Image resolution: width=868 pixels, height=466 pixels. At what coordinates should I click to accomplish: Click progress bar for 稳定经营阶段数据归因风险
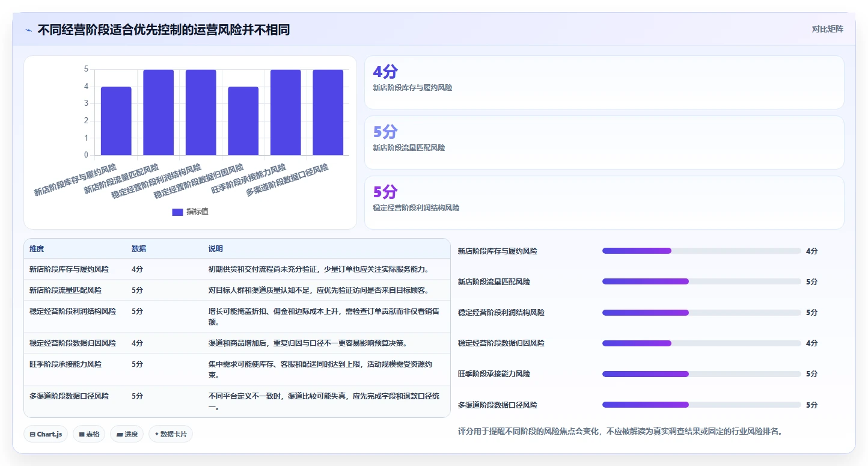(701, 343)
